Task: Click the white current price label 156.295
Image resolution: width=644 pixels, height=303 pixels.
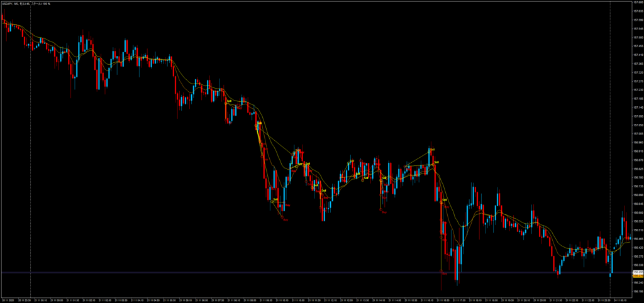Action: 636,272
